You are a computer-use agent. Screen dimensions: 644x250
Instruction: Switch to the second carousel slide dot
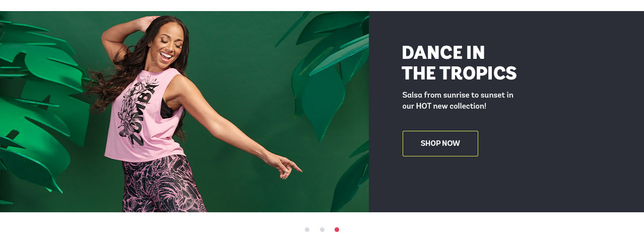pos(322,229)
